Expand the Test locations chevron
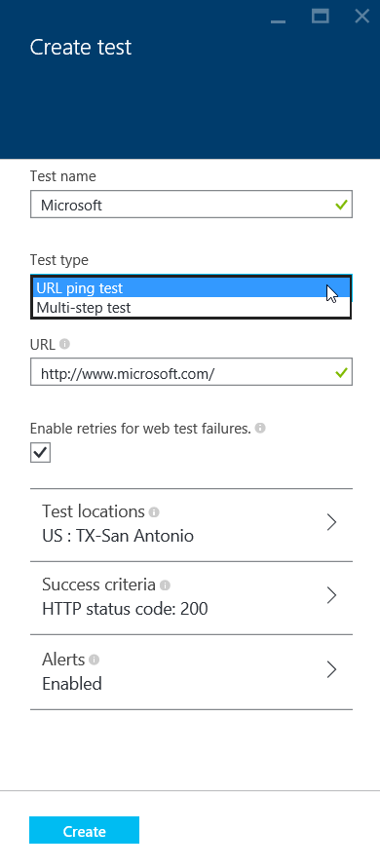Viewport: 380px width, 868px height. coord(331,522)
